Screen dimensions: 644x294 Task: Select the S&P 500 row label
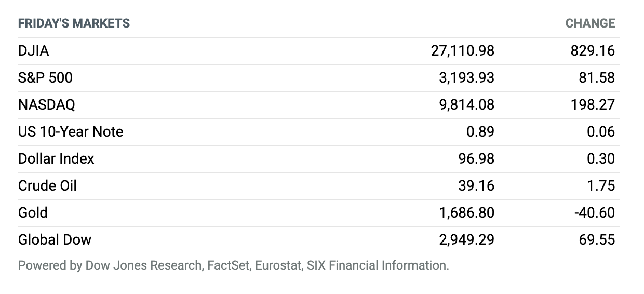[x=45, y=78]
